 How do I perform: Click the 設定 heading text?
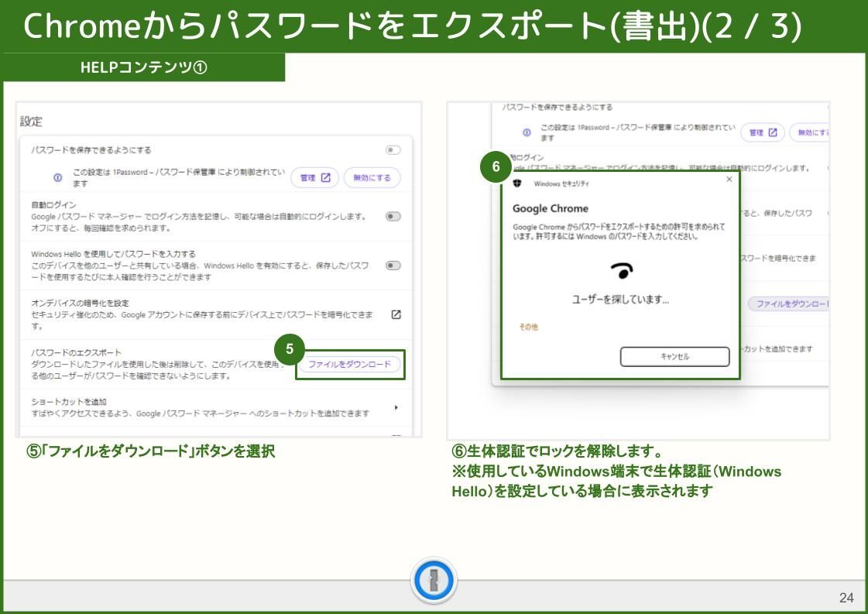pyautogui.click(x=31, y=122)
